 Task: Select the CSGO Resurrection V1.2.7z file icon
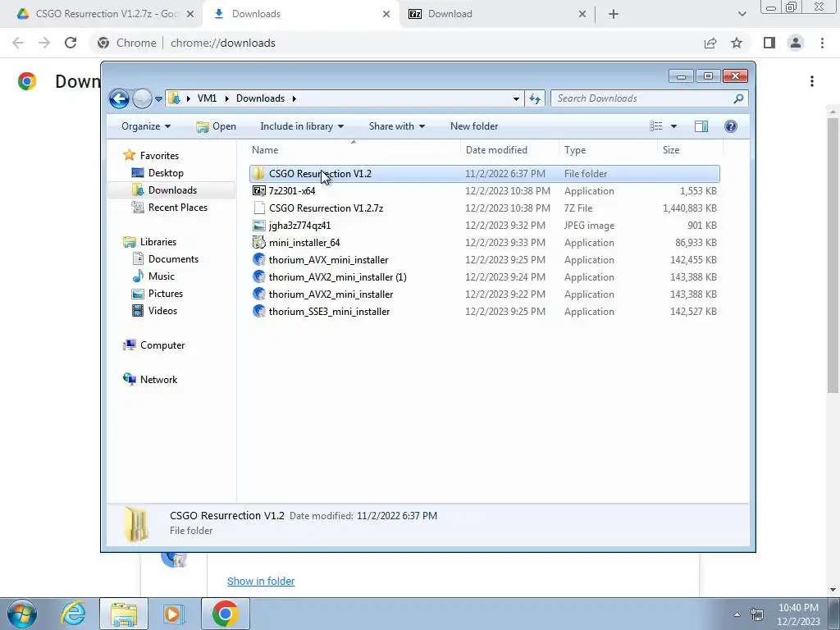(x=259, y=208)
